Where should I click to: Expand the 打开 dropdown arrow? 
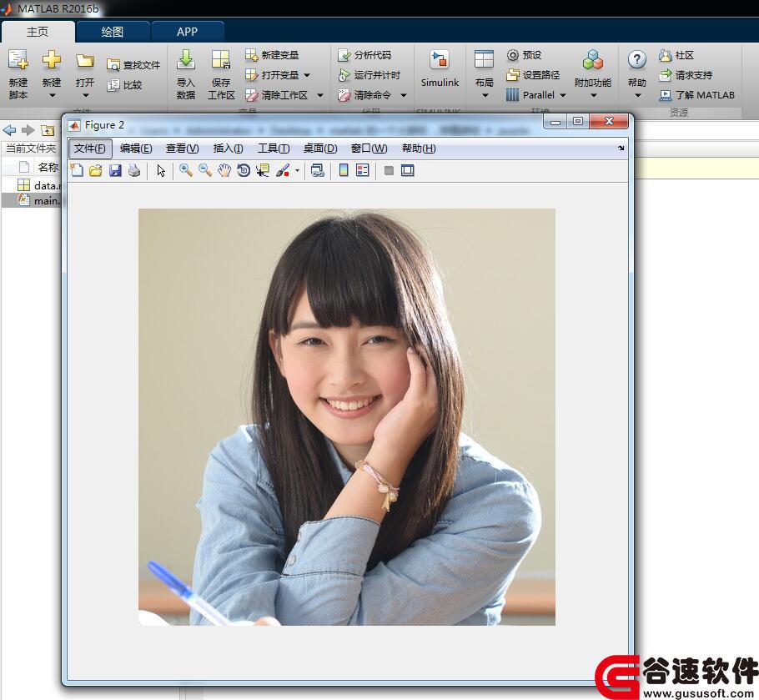coord(86,95)
